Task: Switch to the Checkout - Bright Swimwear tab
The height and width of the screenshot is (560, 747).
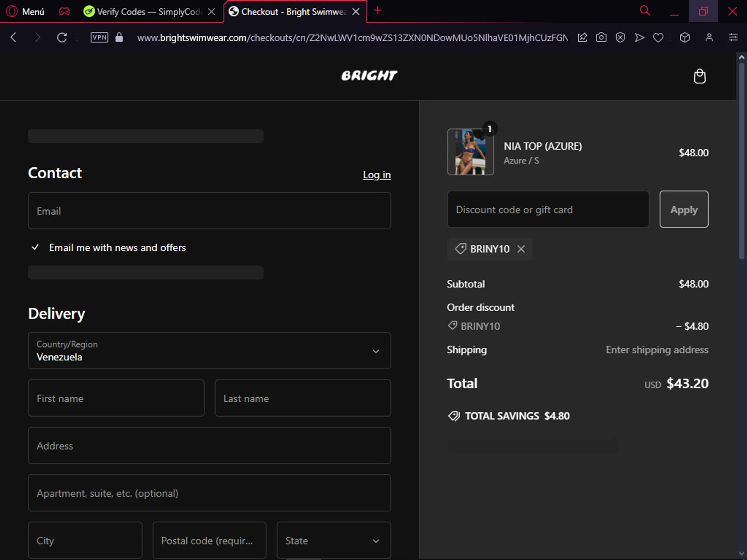Action: (288, 11)
